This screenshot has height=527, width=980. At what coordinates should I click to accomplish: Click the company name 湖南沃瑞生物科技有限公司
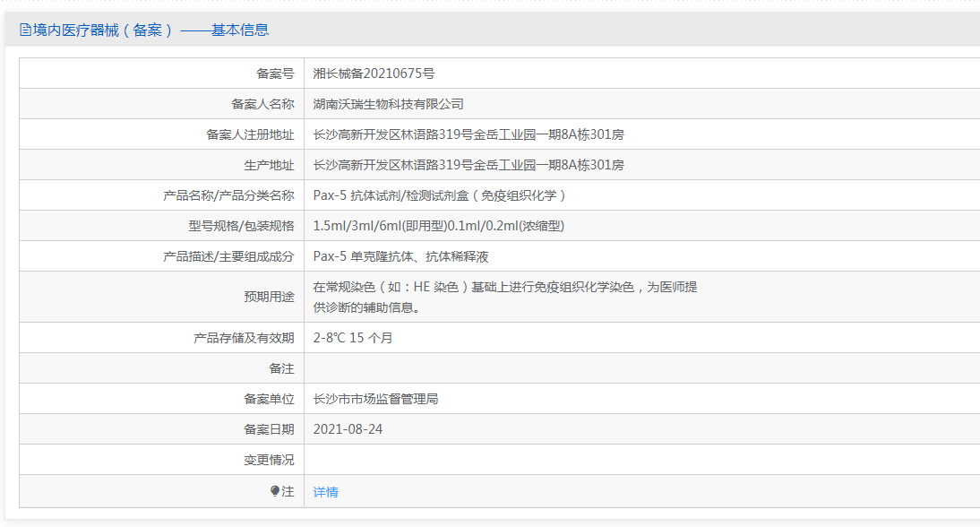click(388, 104)
